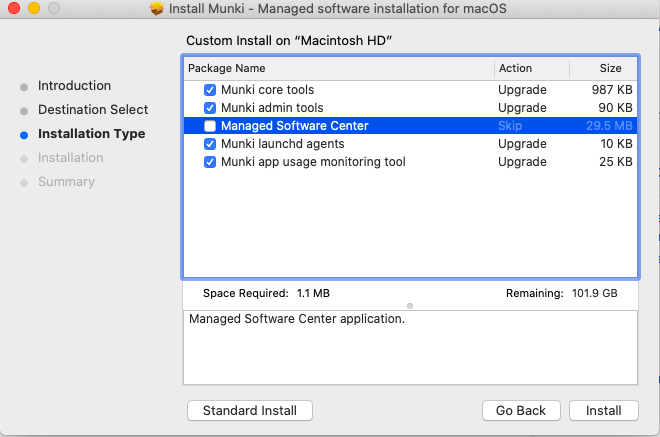660x437 pixels.
Task: Click the 10 KB size value
Action: click(616, 144)
